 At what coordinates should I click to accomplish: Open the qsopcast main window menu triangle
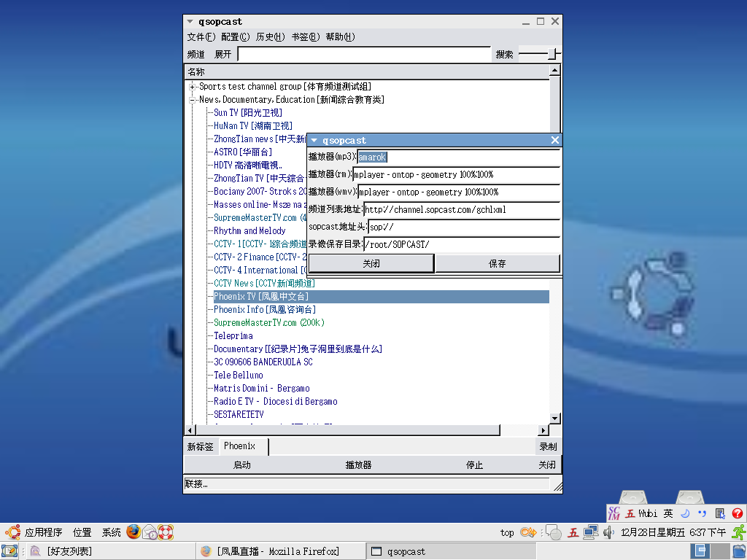[x=190, y=21]
